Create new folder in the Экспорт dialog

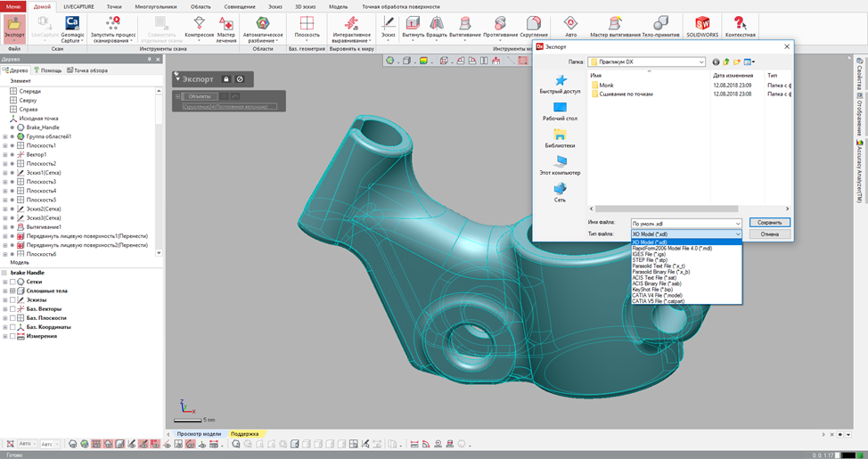click(737, 62)
